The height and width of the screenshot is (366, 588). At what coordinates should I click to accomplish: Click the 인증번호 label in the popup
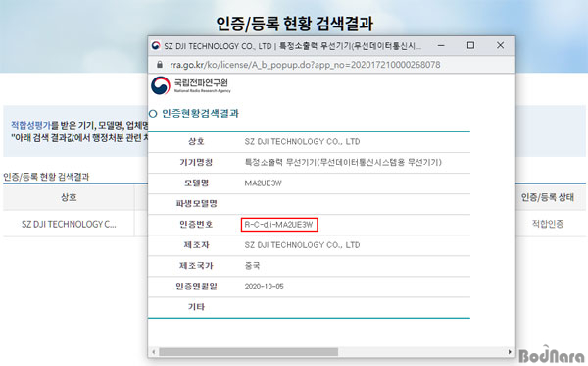click(x=196, y=224)
